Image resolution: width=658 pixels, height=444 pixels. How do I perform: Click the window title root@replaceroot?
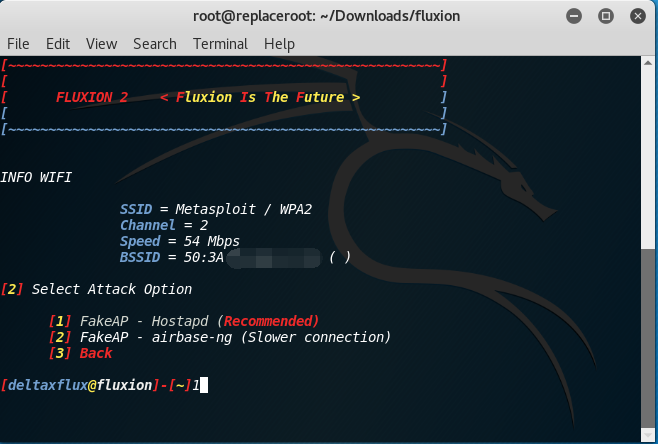tap(326, 16)
